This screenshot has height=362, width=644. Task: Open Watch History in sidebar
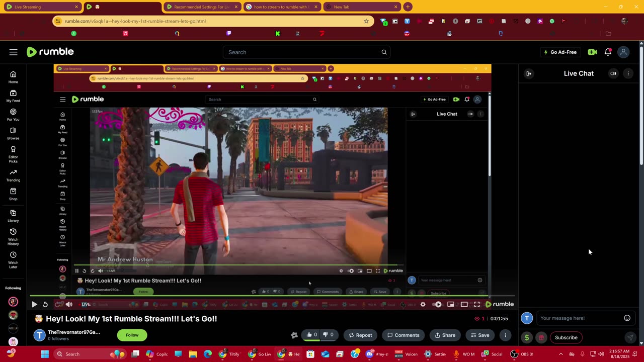(x=13, y=237)
